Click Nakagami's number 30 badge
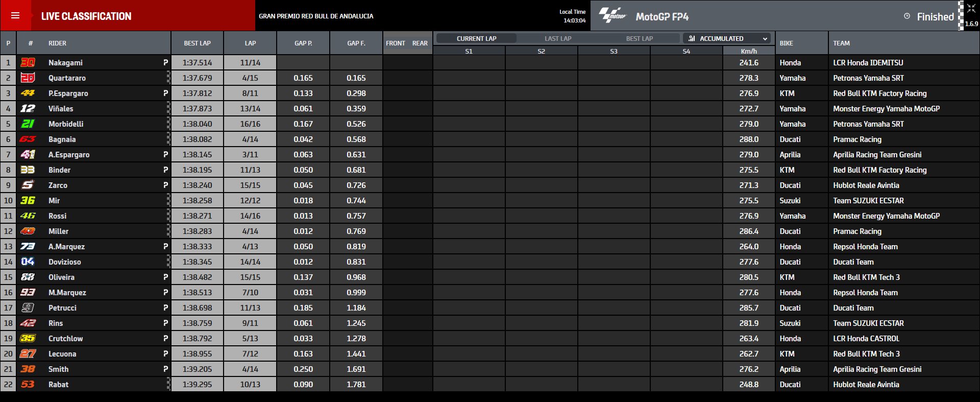Screen dimensions: 980x402 pos(28,62)
